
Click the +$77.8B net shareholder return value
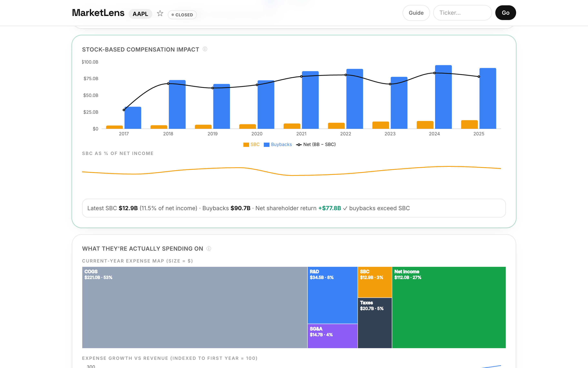pyautogui.click(x=330, y=208)
